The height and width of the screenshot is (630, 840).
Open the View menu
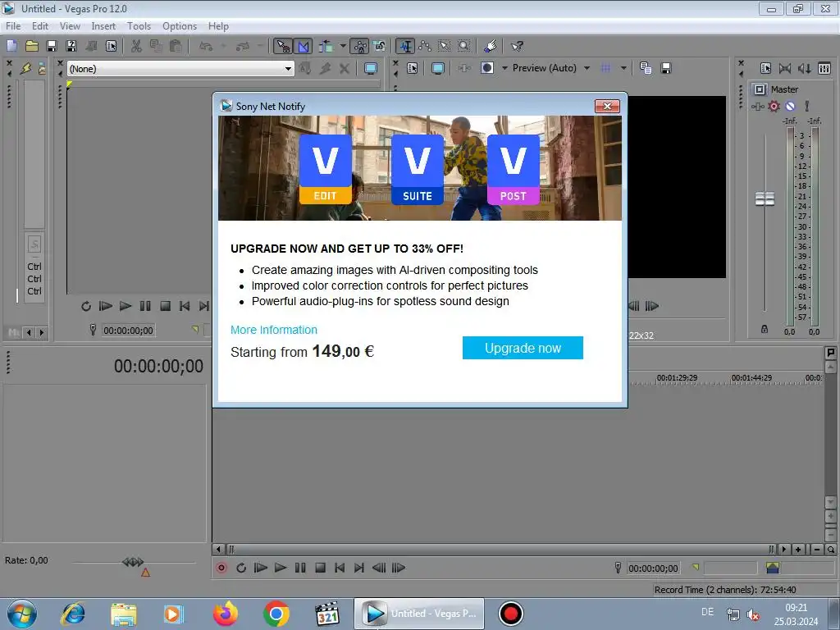70,25
